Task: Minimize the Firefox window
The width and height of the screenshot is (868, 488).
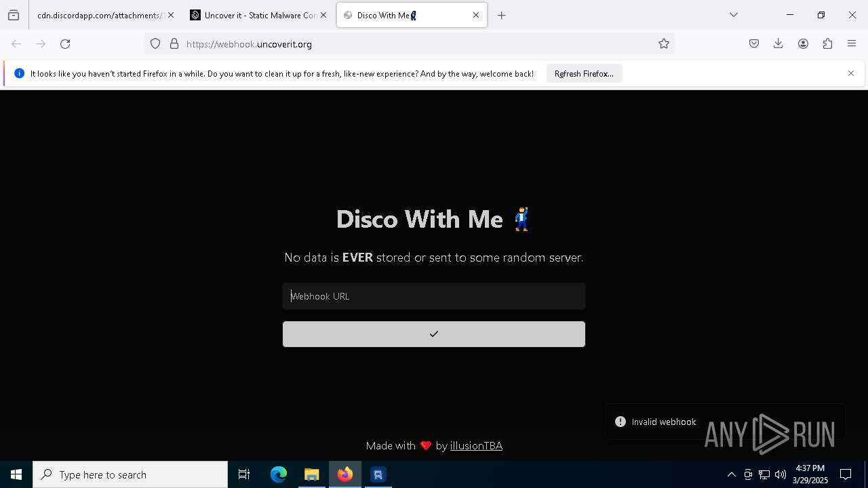Action: pos(790,15)
